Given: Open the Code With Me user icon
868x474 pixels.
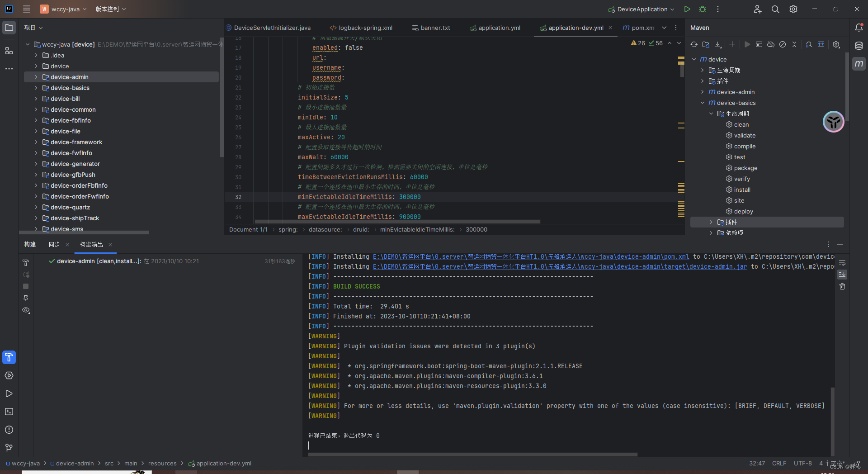Looking at the screenshot, I should (758, 9).
